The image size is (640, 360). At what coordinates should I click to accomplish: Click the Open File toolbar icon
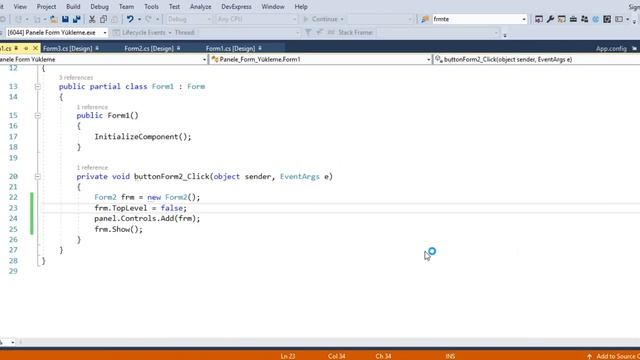pyautogui.click(x=53, y=19)
